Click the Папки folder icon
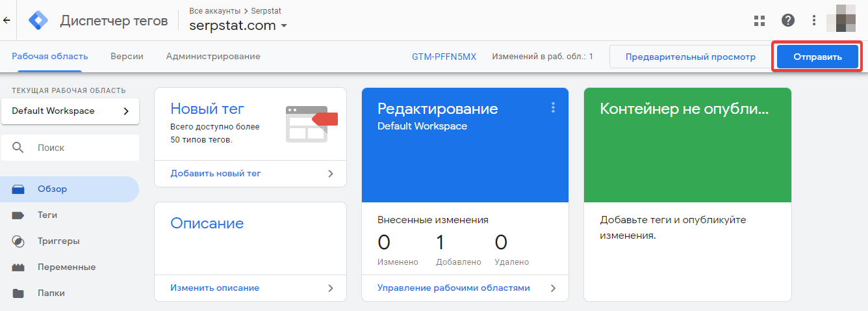 click(x=18, y=293)
